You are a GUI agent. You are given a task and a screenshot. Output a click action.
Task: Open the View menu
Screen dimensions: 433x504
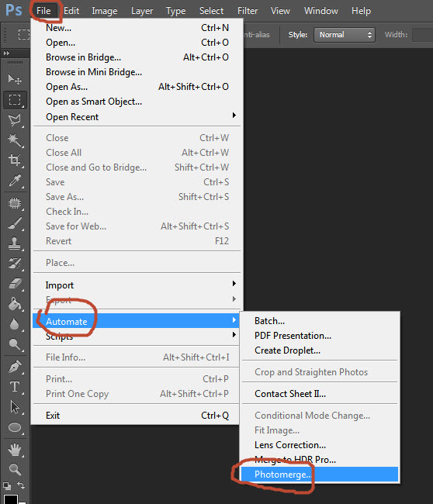[280, 11]
